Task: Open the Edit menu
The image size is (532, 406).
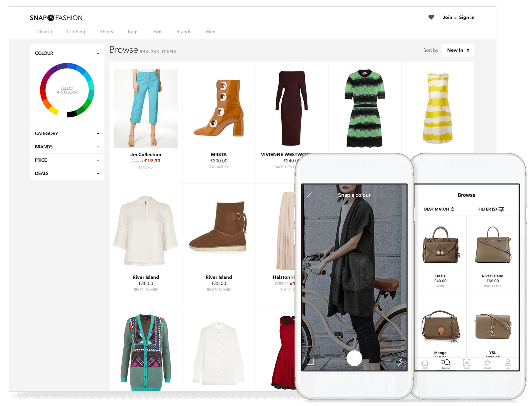Action: point(157,32)
